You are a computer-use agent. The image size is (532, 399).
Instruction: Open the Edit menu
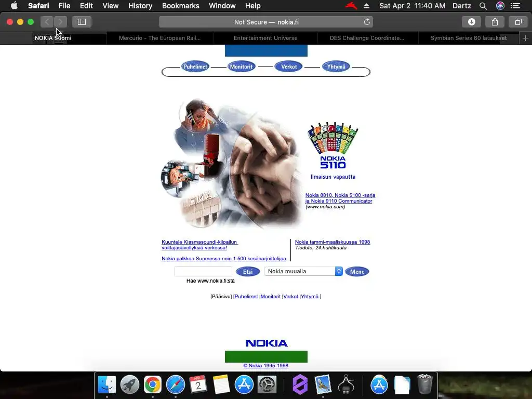[x=86, y=6]
